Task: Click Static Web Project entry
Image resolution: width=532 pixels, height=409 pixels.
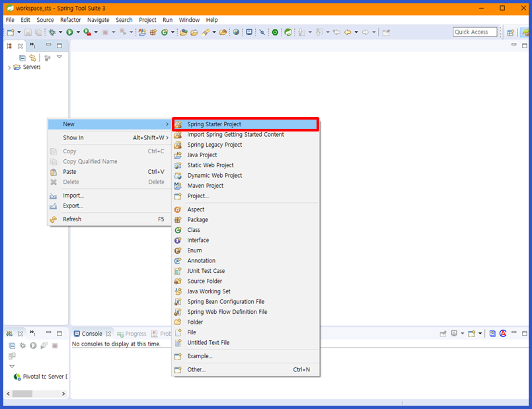Action: click(246, 165)
